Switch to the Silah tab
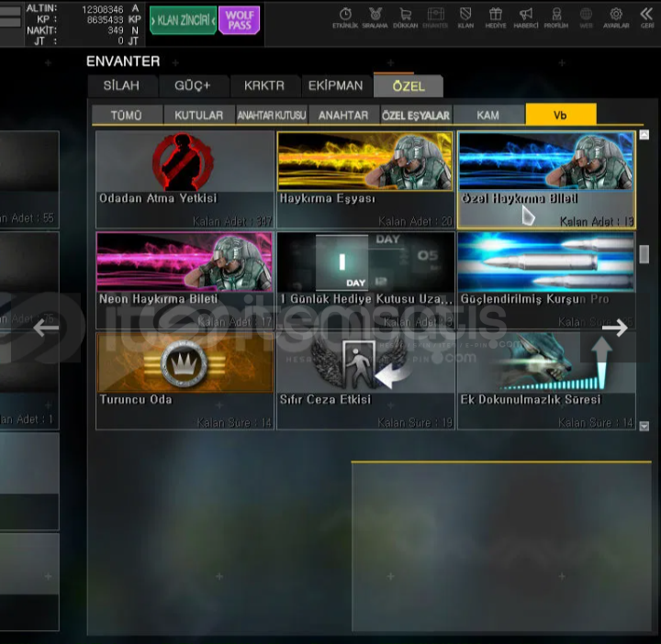This screenshot has width=661, height=644. pyautogui.click(x=121, y=86)
